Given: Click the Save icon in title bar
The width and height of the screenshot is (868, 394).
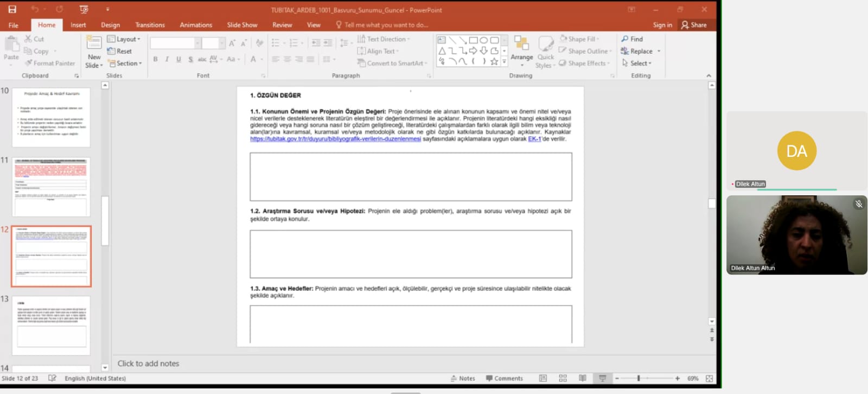Looking at the screenshot, I should 12,9.
